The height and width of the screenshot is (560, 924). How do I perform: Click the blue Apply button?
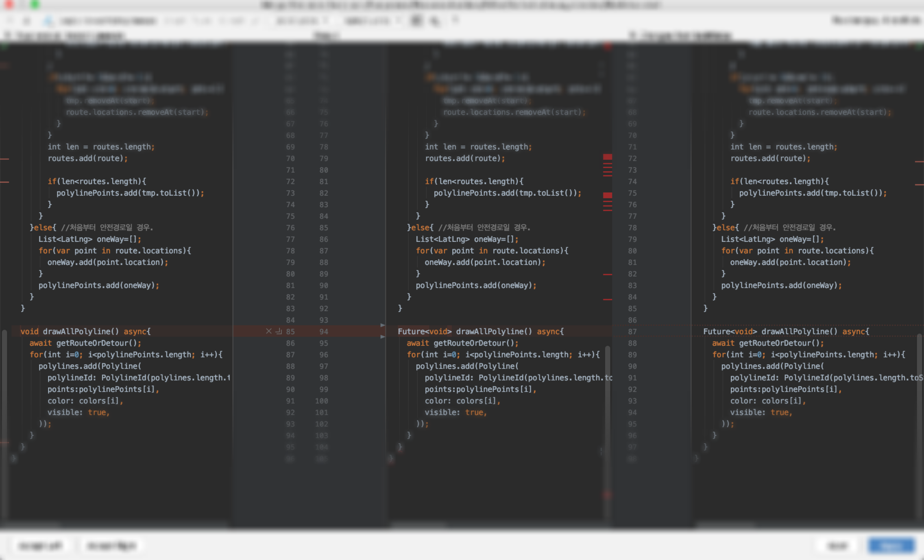point(891,546)
